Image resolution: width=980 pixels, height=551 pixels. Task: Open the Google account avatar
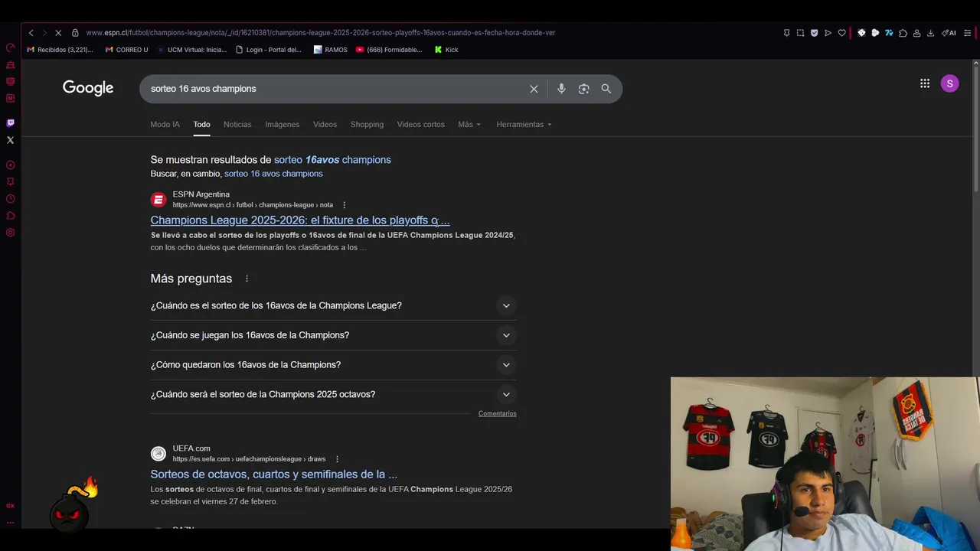[949, 83]
